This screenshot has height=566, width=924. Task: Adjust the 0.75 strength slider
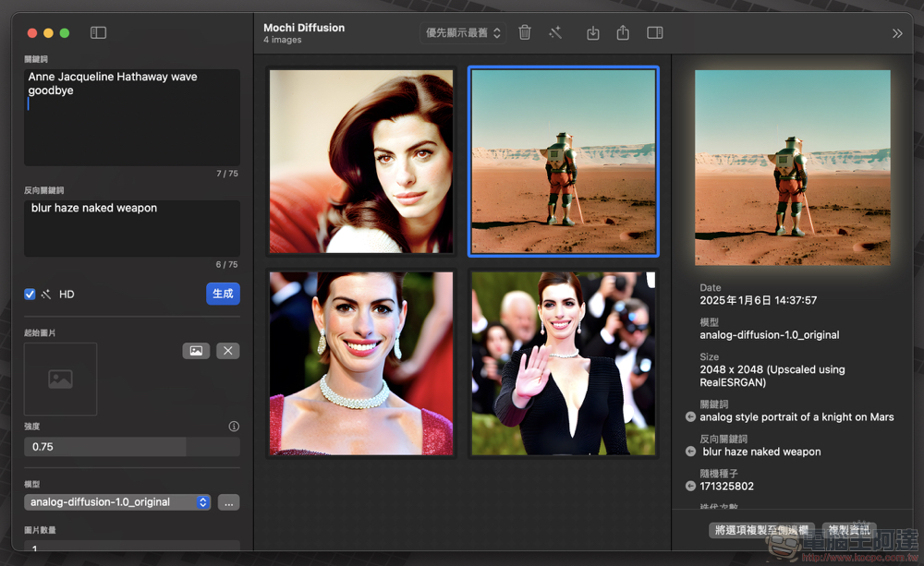(132, 447)
